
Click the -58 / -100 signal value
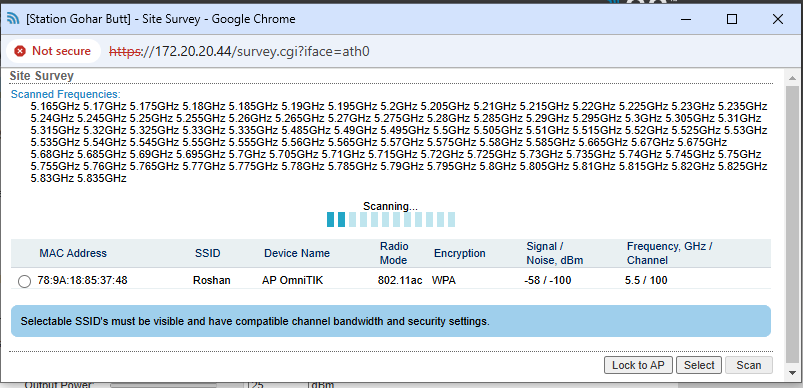click(x=547, y=281)
